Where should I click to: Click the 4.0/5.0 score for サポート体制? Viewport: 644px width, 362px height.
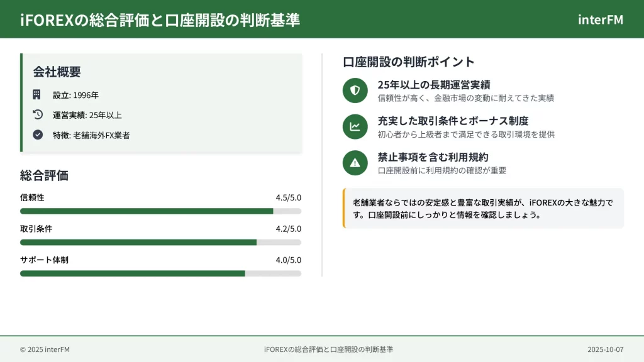[x=288, y=260]
